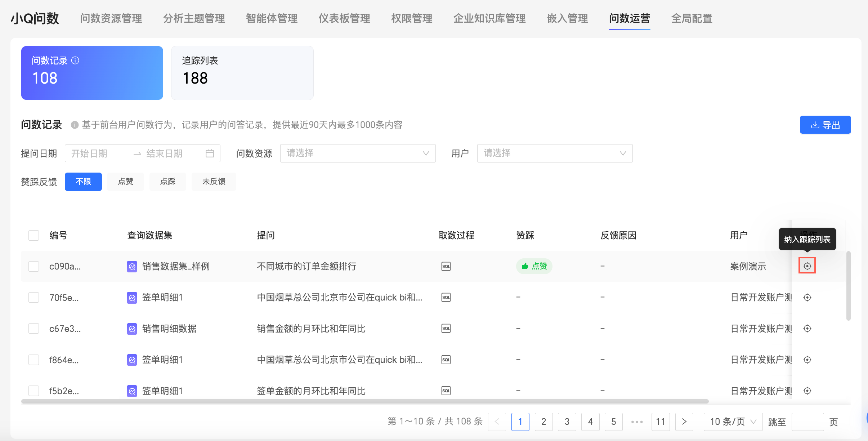Add row f864e to tracking list
Viewport: 868px width, 441px height.
point(807,360)
